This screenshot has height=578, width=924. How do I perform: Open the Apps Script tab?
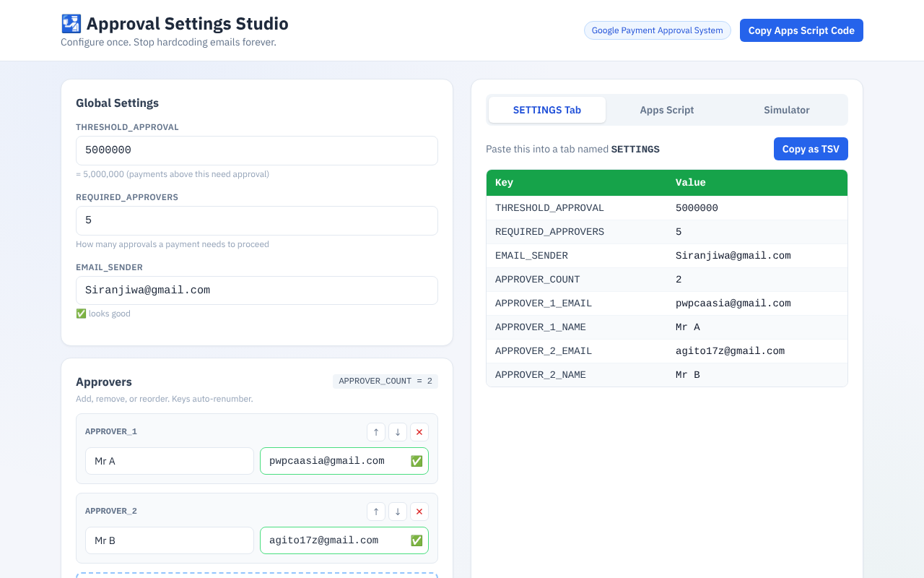pos(667,110)
